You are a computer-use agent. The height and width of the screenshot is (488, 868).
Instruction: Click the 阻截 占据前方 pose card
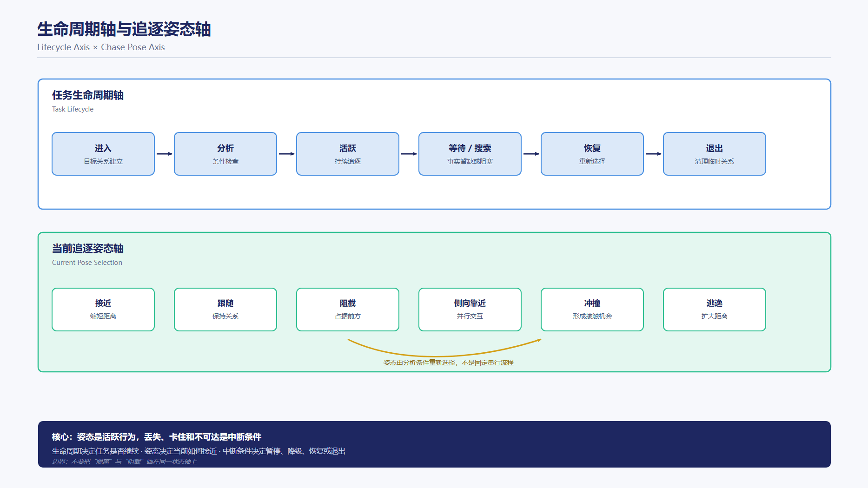[x=348, y=310]
